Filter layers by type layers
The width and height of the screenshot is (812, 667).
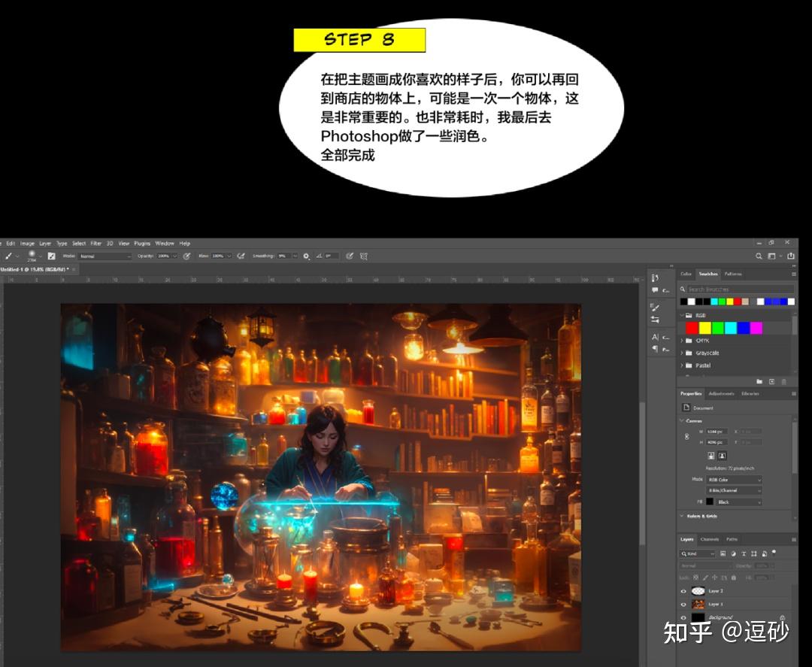pos(744,553)
